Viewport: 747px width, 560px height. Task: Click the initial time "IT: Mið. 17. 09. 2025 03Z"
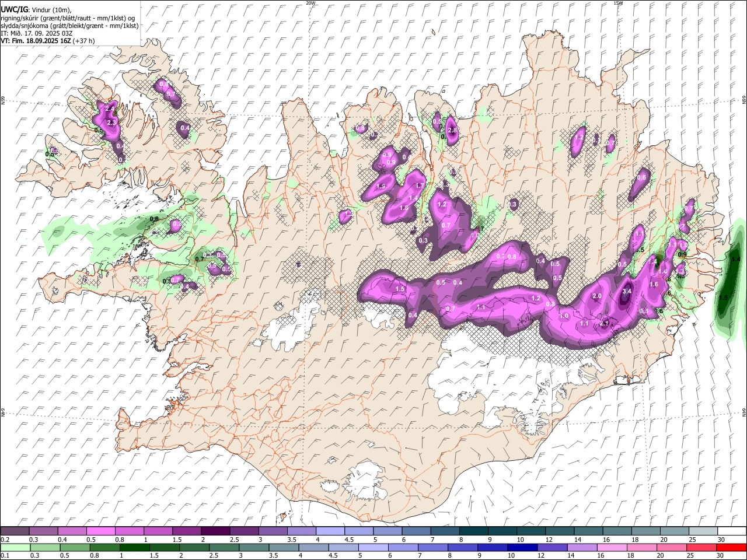(37, 33)
